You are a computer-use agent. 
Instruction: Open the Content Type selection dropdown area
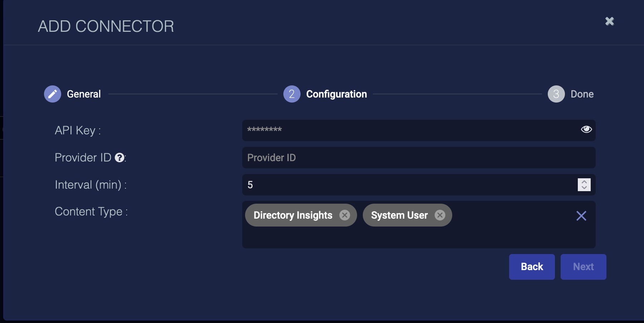[x=508, y=232]
